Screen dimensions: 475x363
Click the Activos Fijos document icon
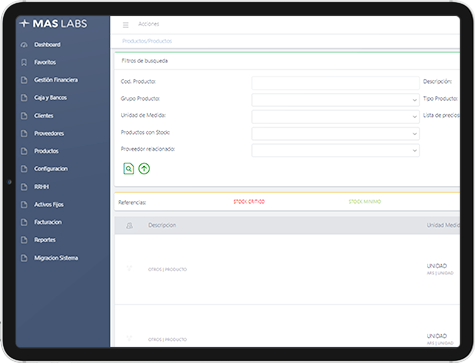tap(24, 204)
